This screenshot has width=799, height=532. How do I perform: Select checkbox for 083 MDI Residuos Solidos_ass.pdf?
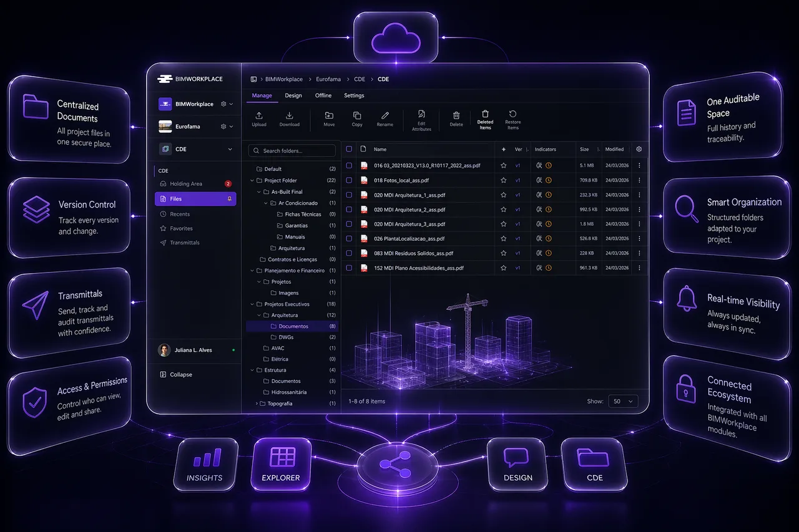[349, 253]
